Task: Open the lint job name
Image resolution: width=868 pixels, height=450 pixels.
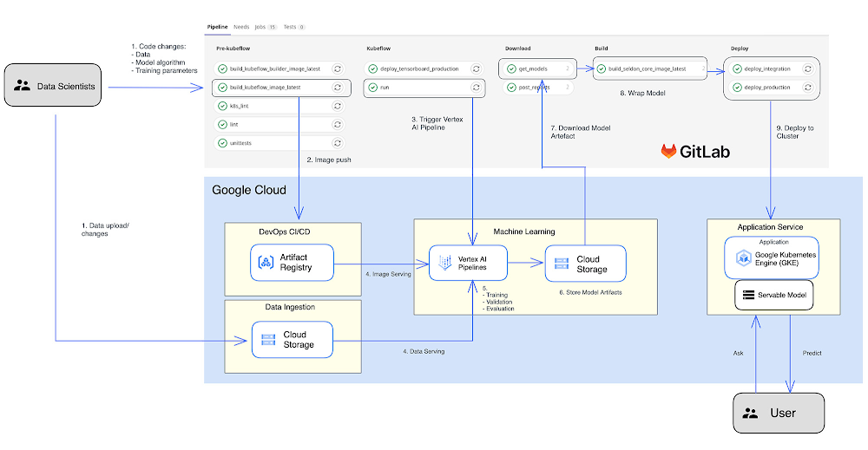Action: point(234,125)
